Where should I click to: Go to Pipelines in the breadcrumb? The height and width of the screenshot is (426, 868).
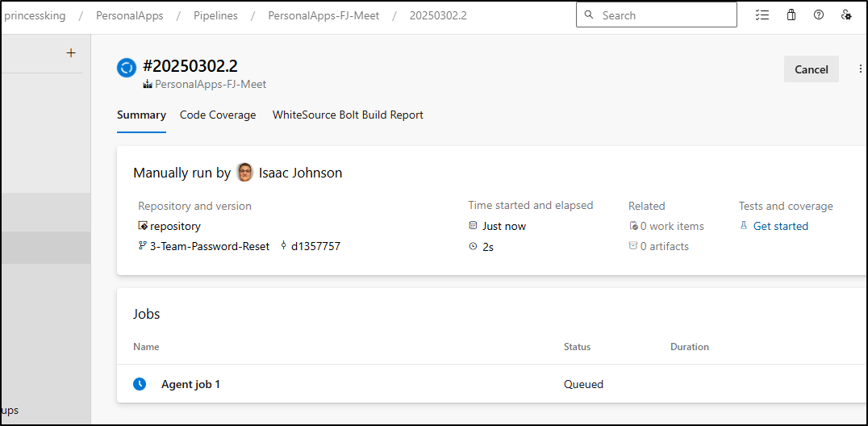(215, 15)
